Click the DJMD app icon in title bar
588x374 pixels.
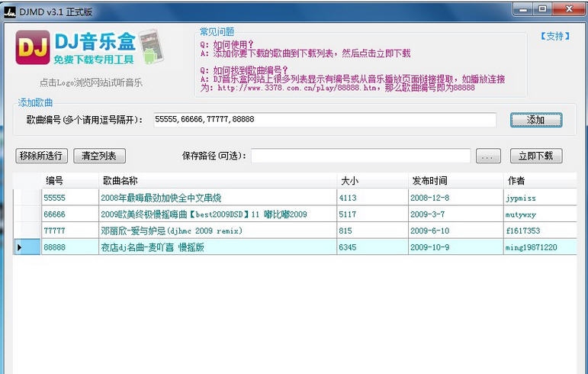(x=11, y=9)
